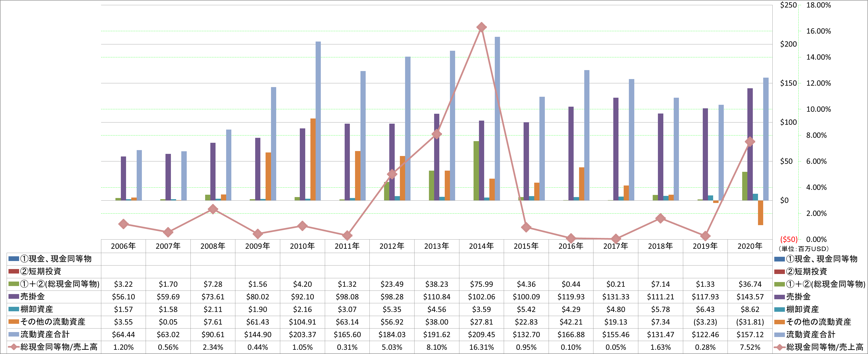868x354 pixels.
Task: Click the 2014年 peak marker on ratio line
Action: click(x=481, y=27)
